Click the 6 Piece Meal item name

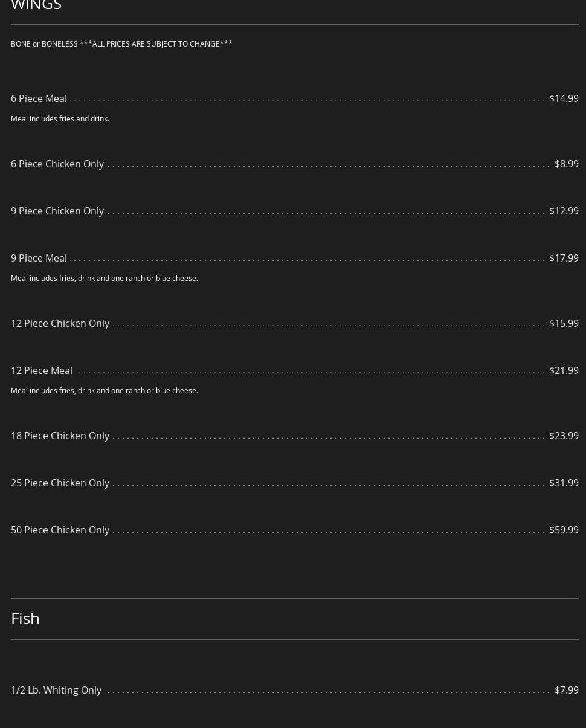(x=39, y=98)
